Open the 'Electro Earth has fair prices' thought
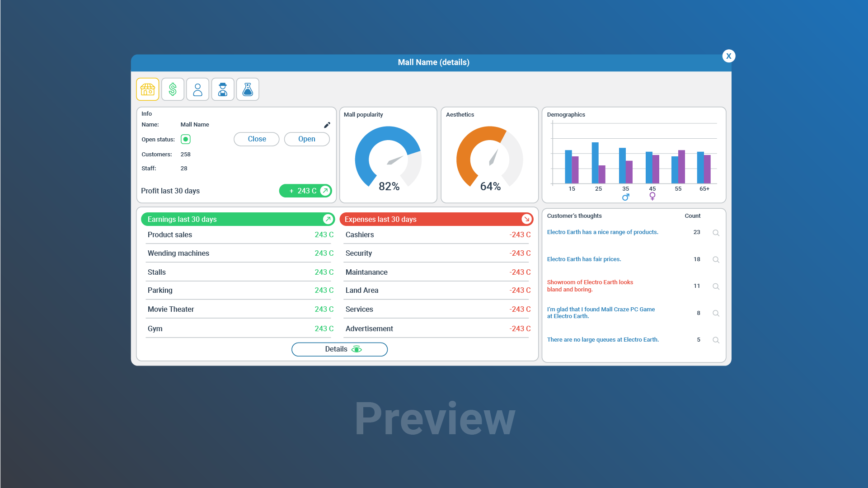868x488 pixels. (x=584, y=259)
